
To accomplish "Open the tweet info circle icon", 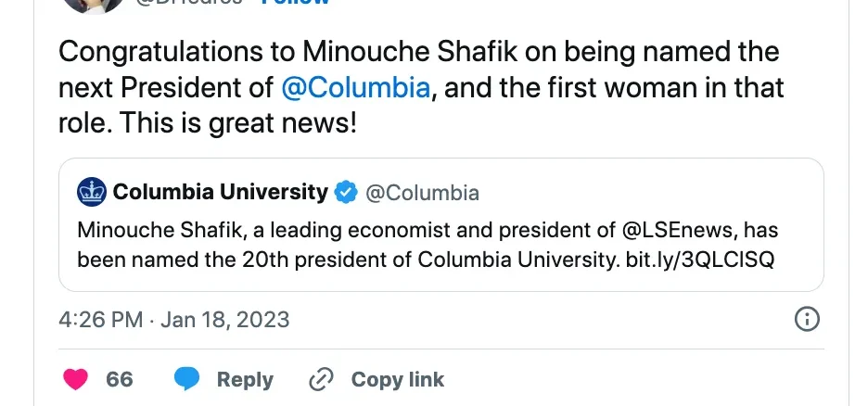I will (x=808, y=320).
